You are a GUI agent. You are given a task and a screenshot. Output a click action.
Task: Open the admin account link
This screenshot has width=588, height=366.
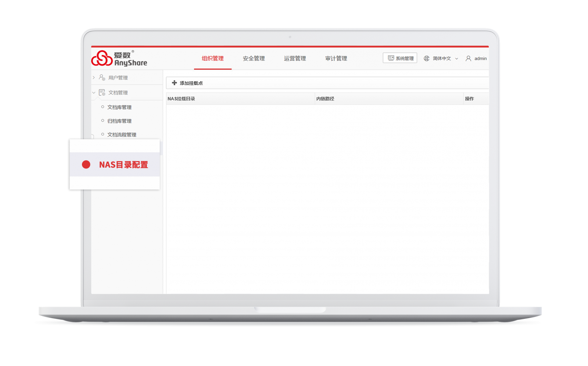coord(480,58)
